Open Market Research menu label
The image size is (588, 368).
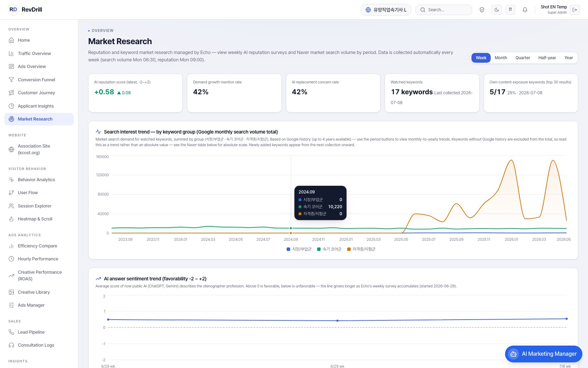tap(35, 119)
